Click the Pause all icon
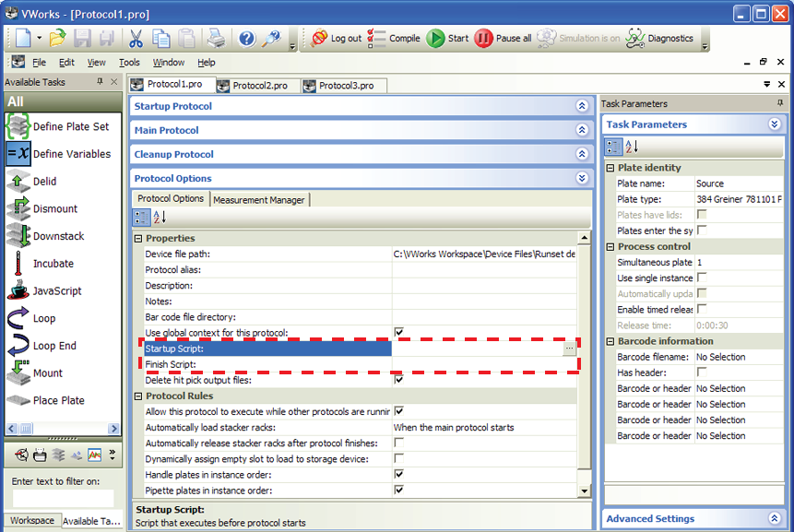Viewport: 794px width, 532px height. click(484, 39)
